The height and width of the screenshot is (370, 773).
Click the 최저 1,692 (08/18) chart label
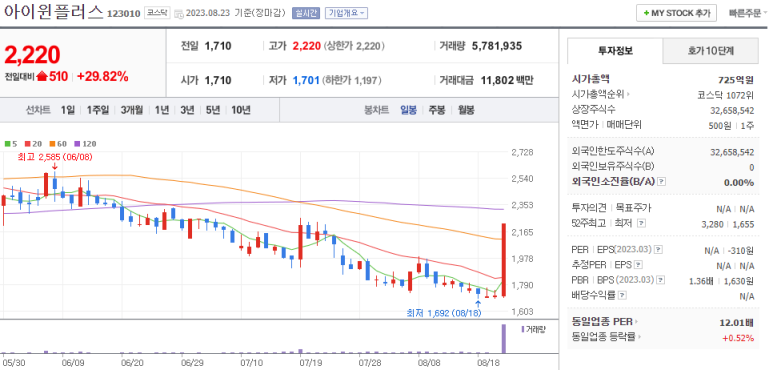(x=444, y=313)
